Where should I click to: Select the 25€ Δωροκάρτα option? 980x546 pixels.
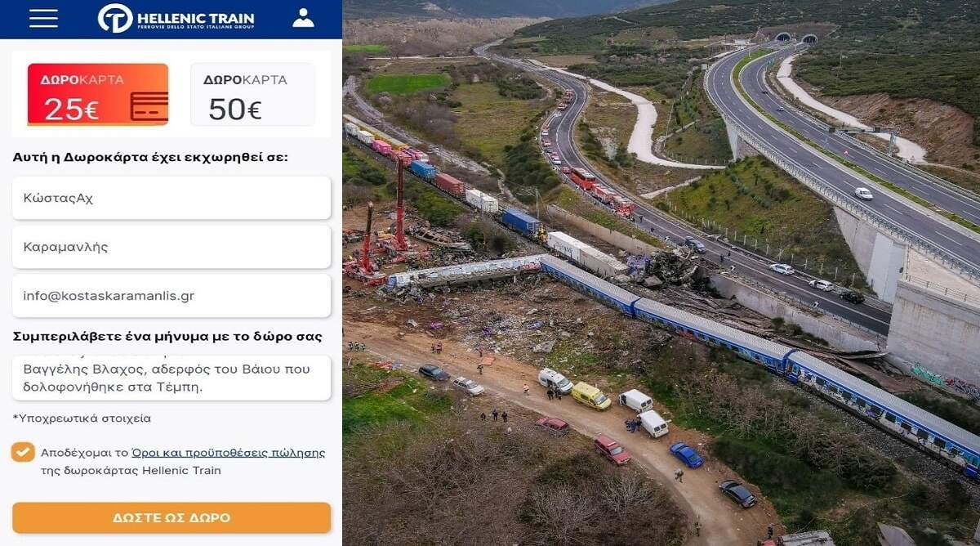tap(98, 95)
